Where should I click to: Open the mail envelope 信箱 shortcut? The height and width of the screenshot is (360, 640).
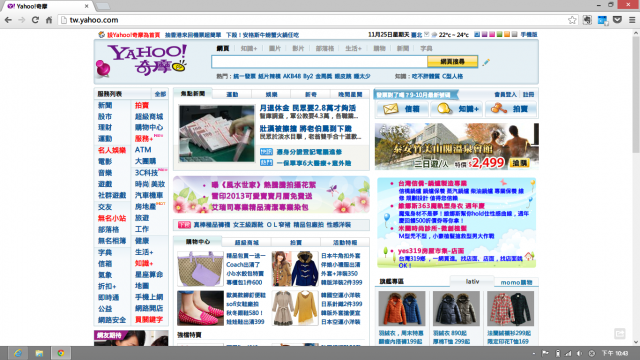pyautogui.click(x=402, y=109)
